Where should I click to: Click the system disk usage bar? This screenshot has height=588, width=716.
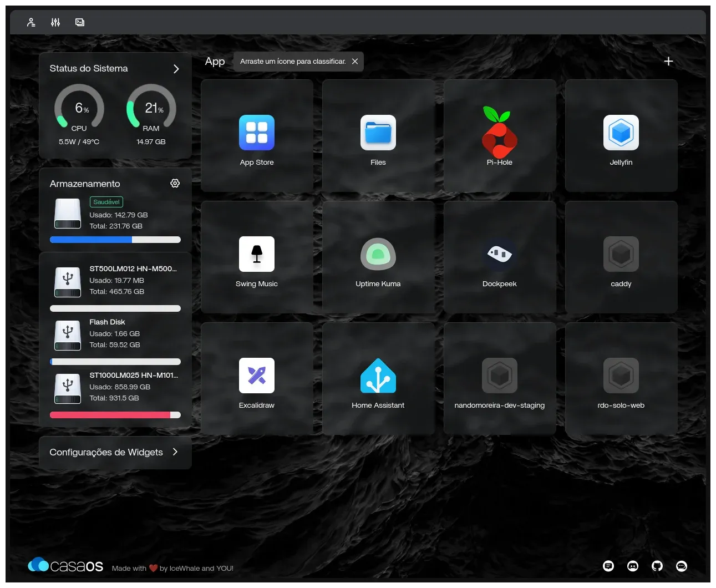(115, 240)
